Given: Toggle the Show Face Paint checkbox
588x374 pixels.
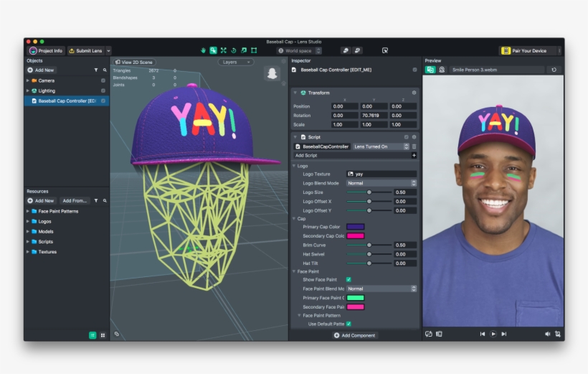Looking at the screenshot, I should pos(348,279).
